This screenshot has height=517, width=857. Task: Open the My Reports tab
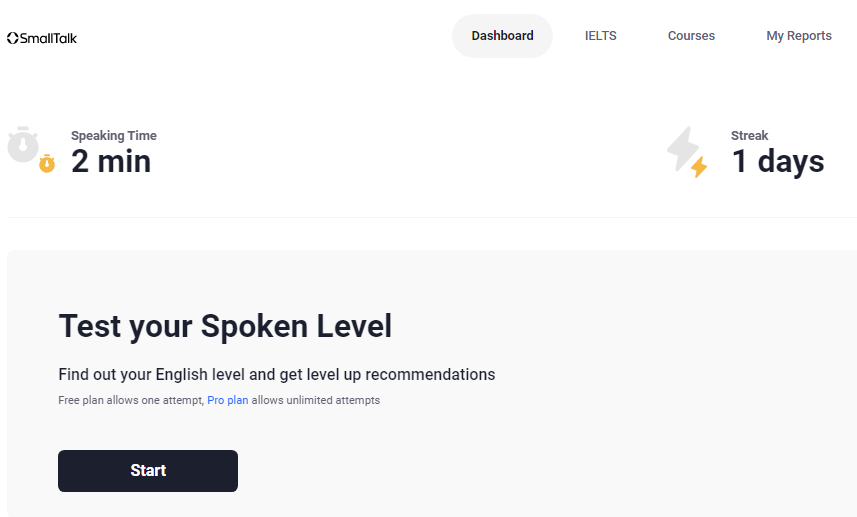pos(799,36)
